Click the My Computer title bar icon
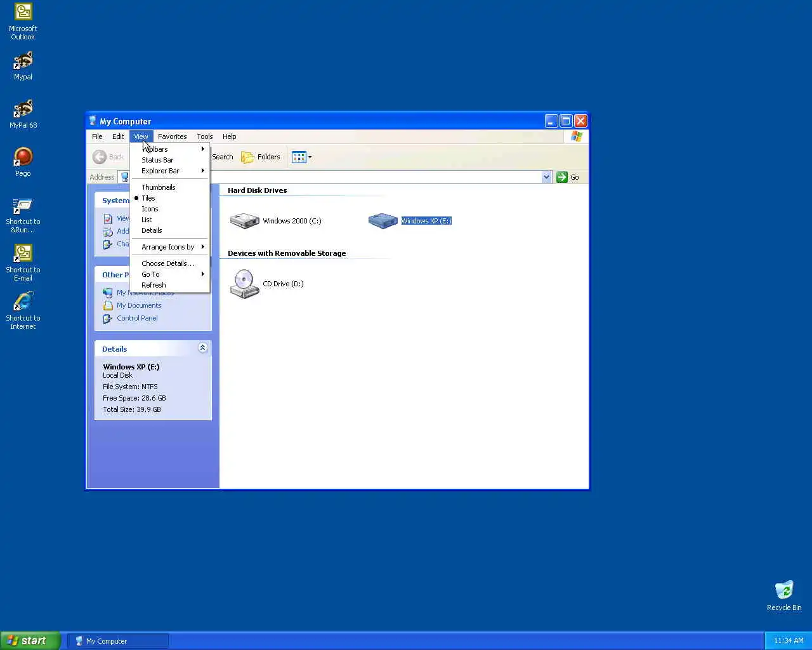This screenshot has width=812, height=650. pos(93,121)
